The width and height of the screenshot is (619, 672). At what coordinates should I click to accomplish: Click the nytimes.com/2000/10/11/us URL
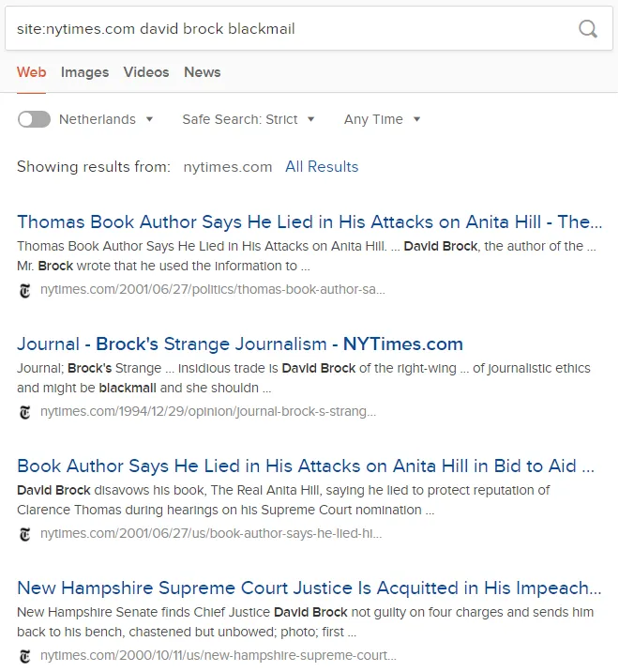[x=219, y=655]
